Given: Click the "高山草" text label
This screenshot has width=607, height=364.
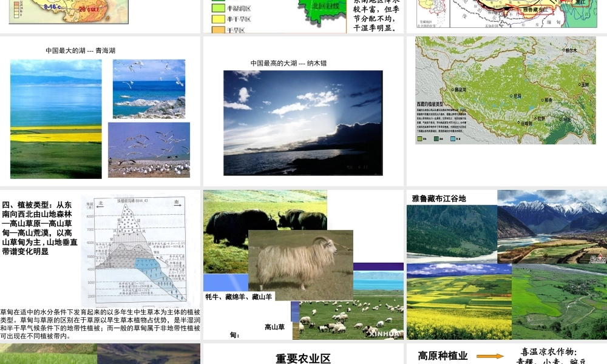Looking at the screenshot, I should 274,327.
